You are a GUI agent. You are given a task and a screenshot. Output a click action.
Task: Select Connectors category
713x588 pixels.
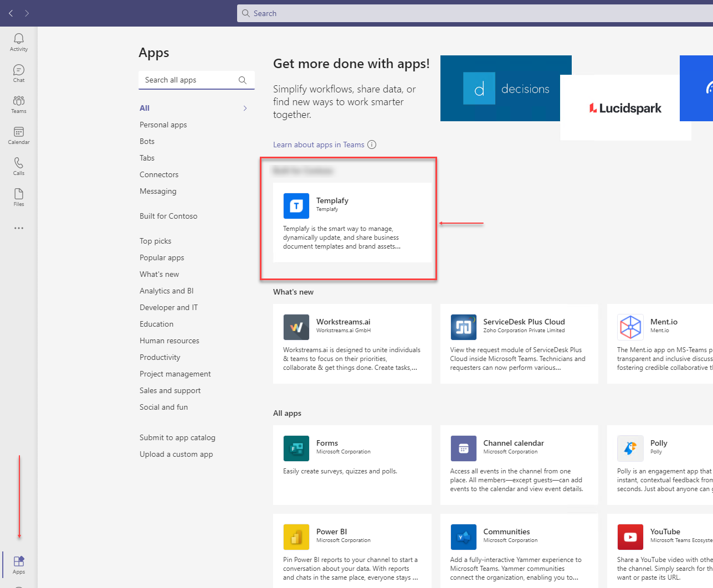[x=159, y=174]
